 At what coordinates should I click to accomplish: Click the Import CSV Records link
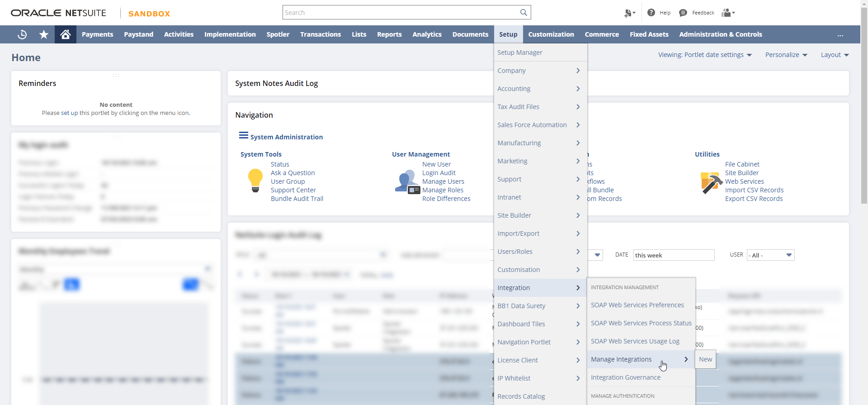(754, 190)
